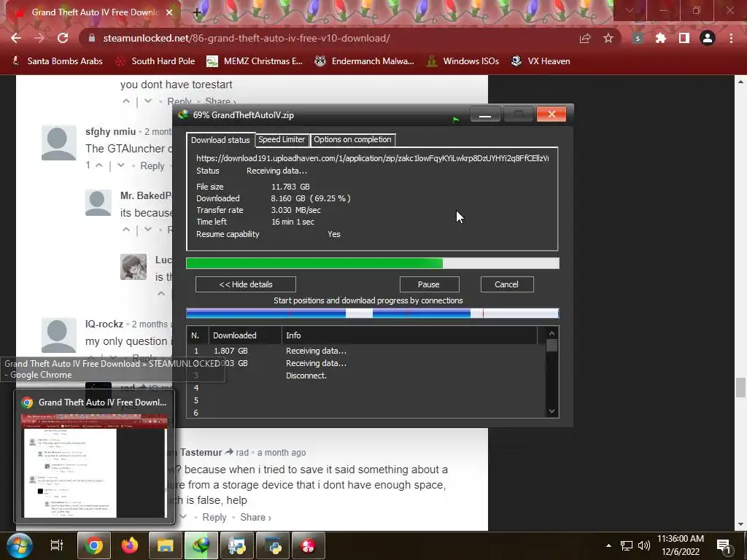This screenshot has height=560, width=747.
Task: Open VX Heaven bookmark
Action: (541, 61)
